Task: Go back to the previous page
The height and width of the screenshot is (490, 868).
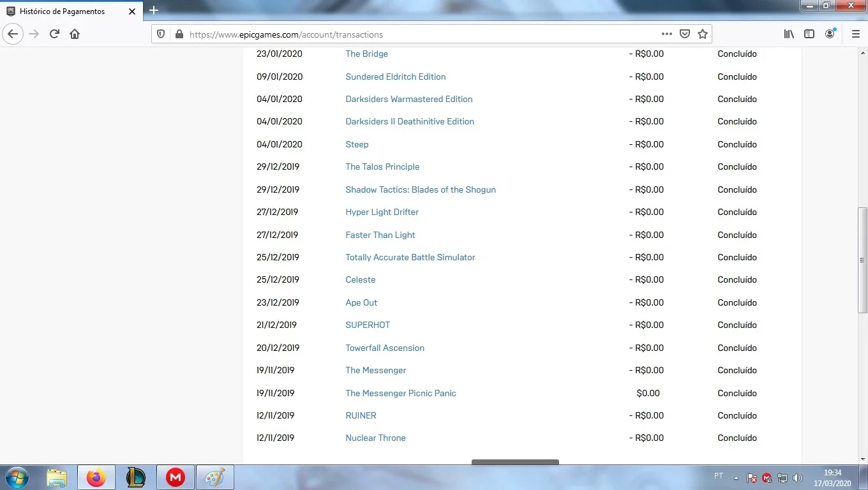Action: (13, 34)
